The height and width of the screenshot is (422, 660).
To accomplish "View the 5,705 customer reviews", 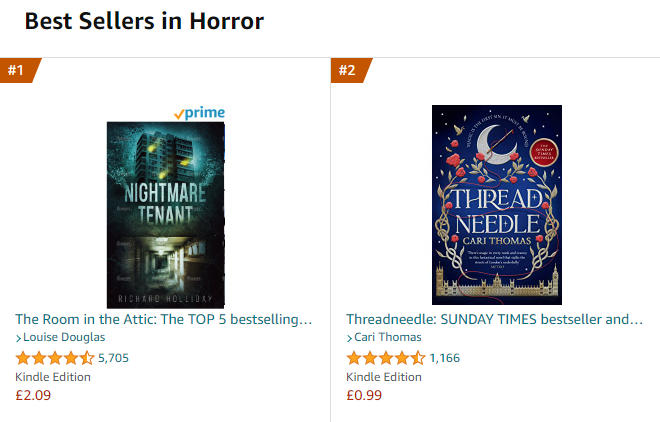I will [x=113, y=358].
